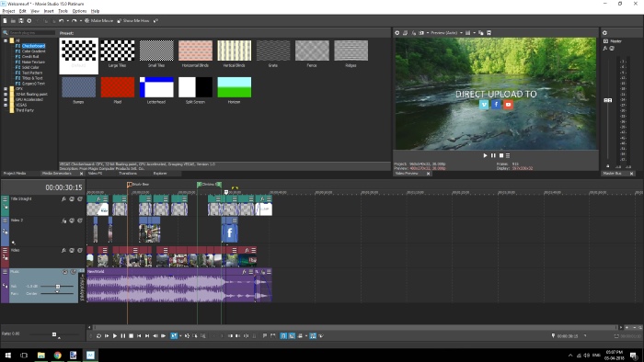Toggle mute on Video track
The image size is (644, 362).
(x=72, y=250)
